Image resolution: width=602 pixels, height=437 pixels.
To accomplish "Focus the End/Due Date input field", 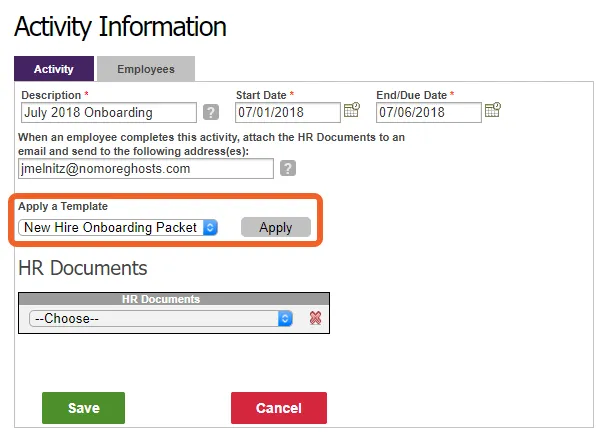I will tap(428, 113).
